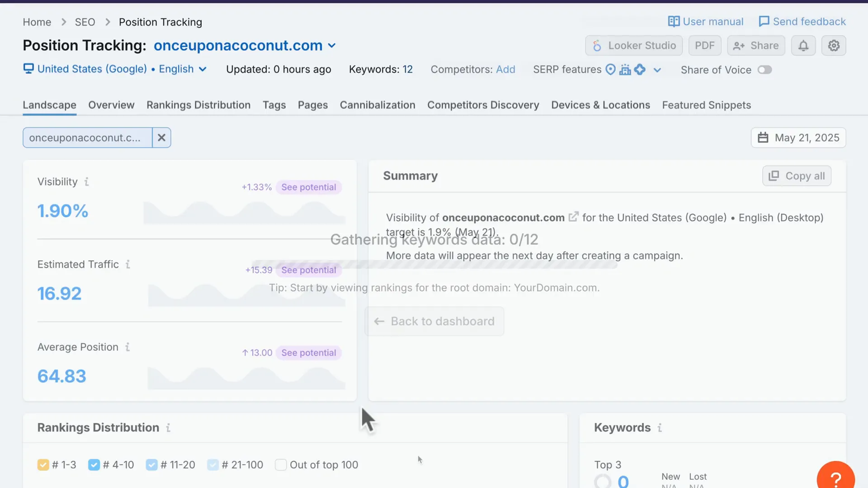Switch to the Tags tab
868x488 pixels.
274,105
